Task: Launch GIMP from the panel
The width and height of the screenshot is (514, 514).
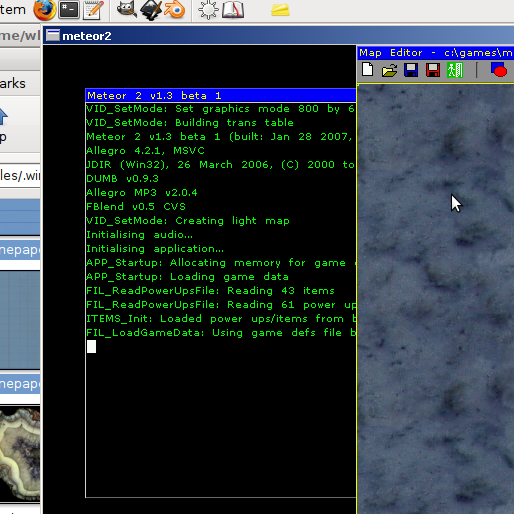Action: pos(126,9)
